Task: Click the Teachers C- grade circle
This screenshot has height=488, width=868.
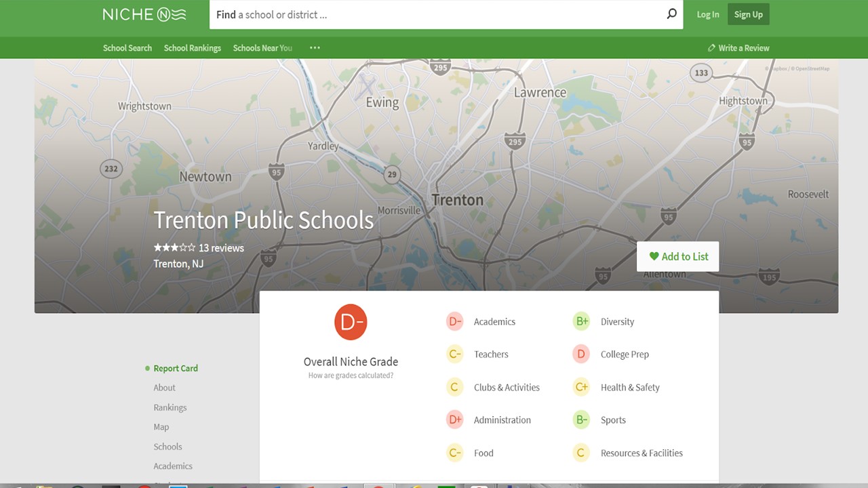Action: [x=454, y=354]
